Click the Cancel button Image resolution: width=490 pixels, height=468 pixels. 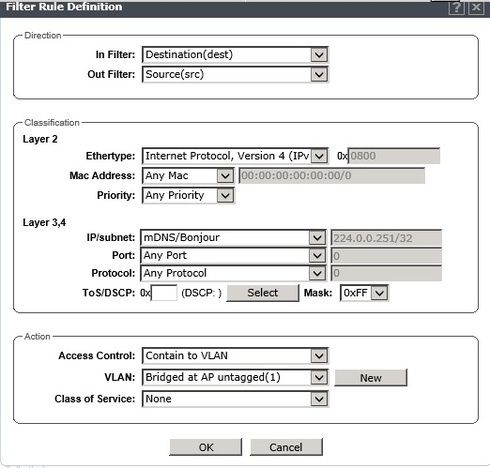(286, 447)
